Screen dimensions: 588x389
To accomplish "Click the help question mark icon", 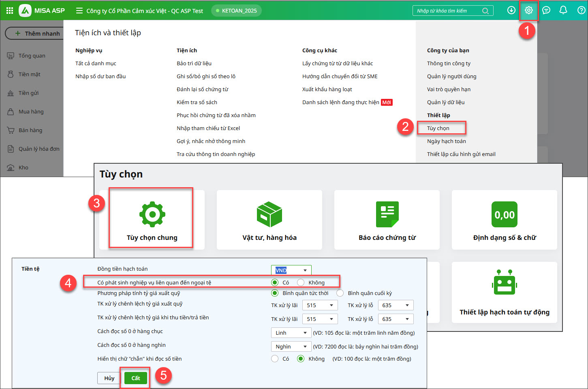I will pos(581,11).
